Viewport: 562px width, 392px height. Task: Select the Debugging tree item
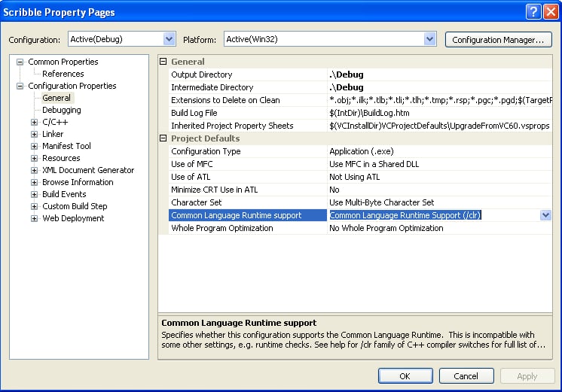click(x=62, y=110)
